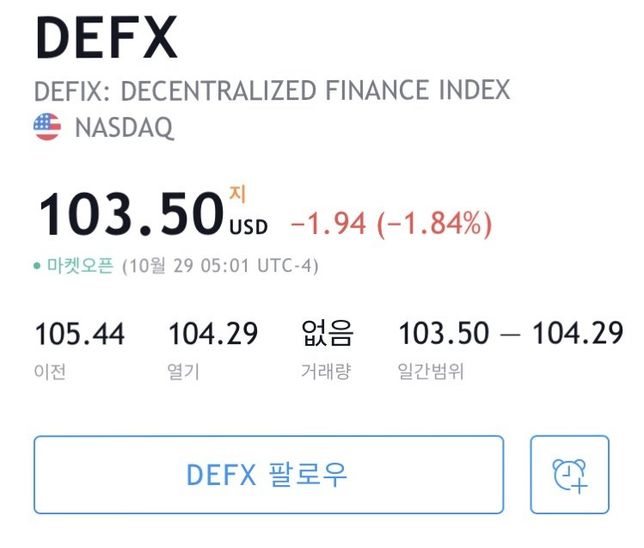Click the daily range 103.50 — 104.29

[x=510, y=333]
